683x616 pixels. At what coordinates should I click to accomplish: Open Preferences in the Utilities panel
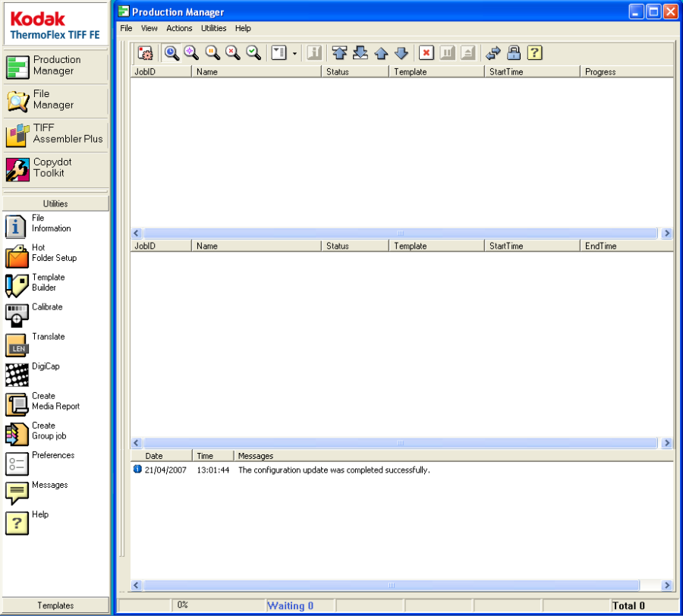pos(40,462)
